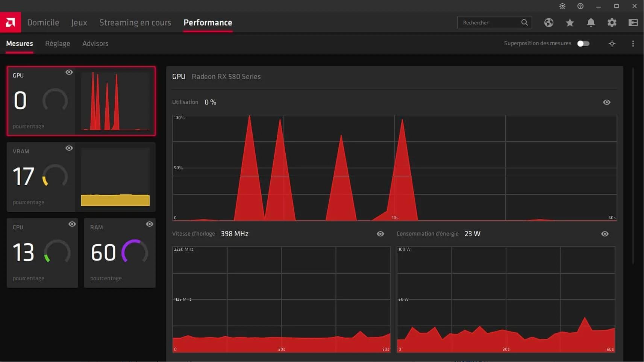Open the settings gear icon
Screen dimensions: 644x362
point(612,23)
